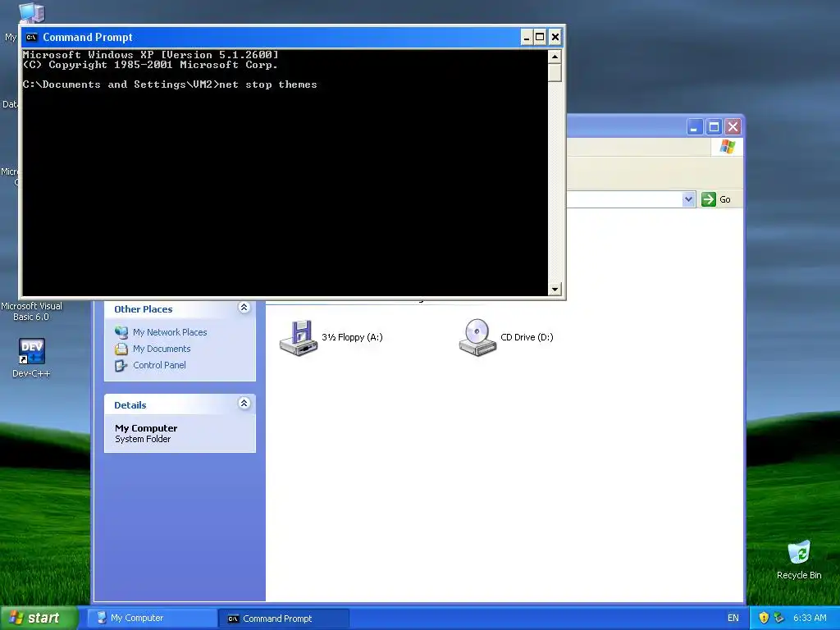Select the 3½ Floppy (A:) drive icon
Viewport: 840px width, 630px height.
[299, 337]
